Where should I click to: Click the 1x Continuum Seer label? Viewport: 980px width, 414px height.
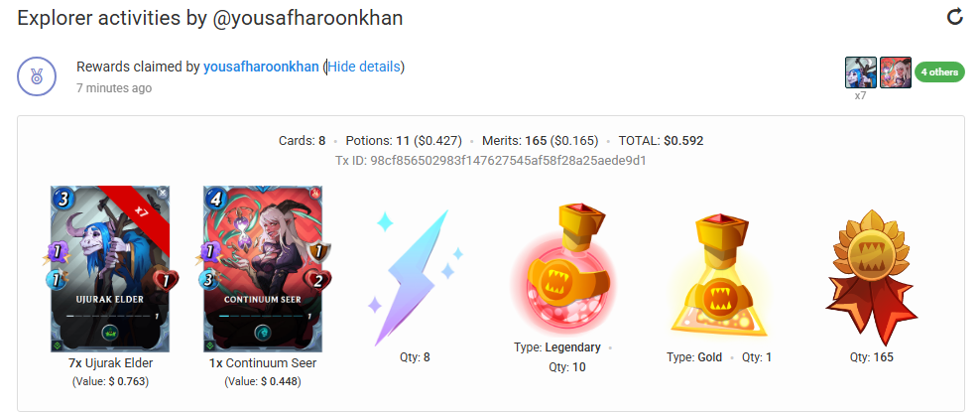pyautogui.click(x=263, y=362)
